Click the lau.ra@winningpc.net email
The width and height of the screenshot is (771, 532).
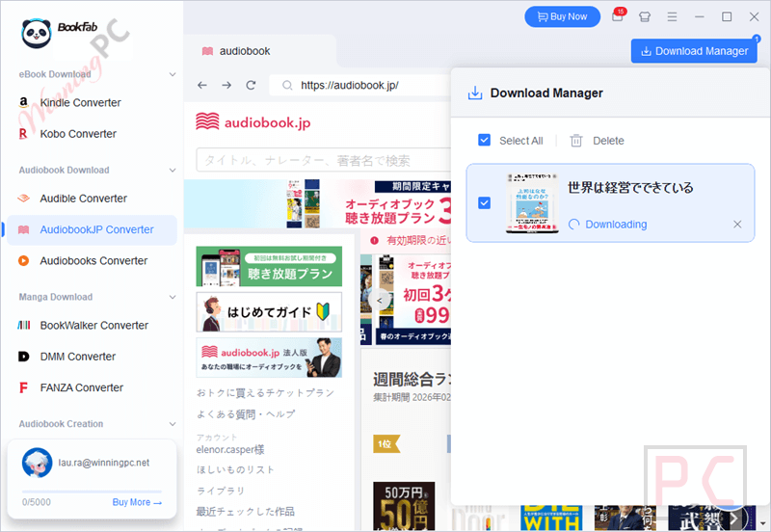coord(104,463)
